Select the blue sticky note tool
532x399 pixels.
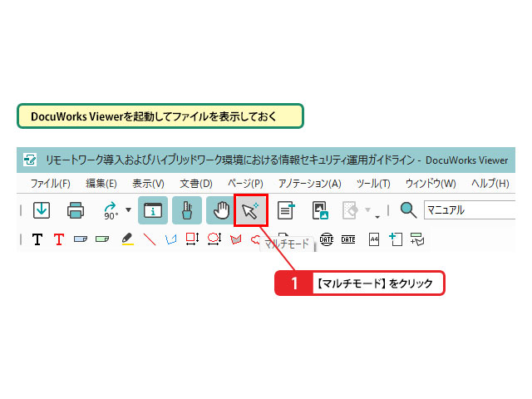(81, 239)
